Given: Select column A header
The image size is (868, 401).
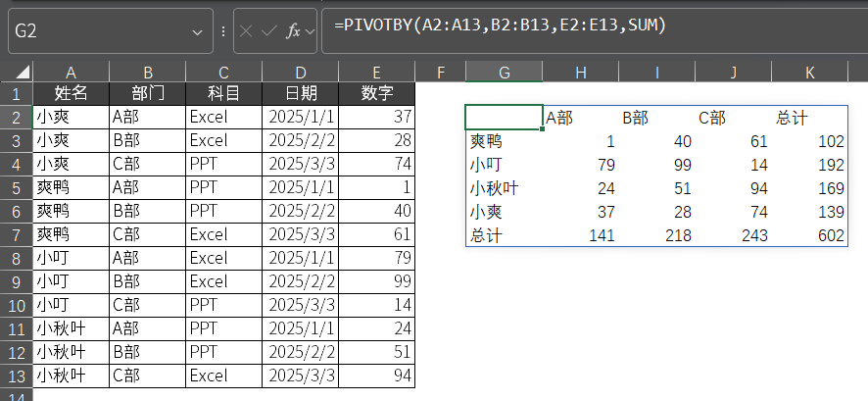Looking at the screenshot, I should 71,72.
